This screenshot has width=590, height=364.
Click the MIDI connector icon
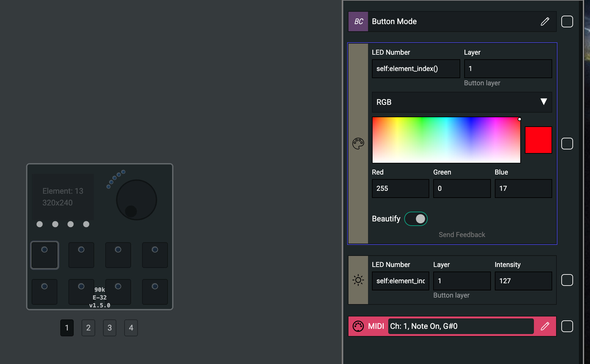pos(358,326)
